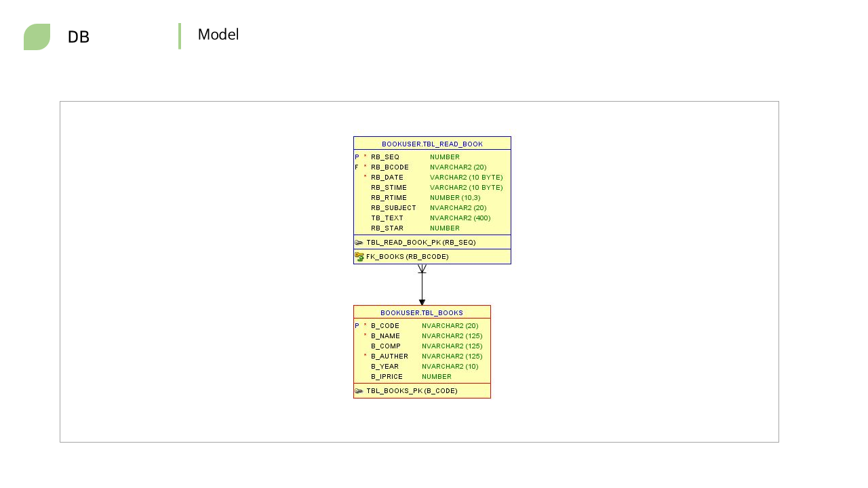The image size is (868, 488).
Task: Click the TBL_BOOKS_PK key icon
Action: tap(359, 391)
